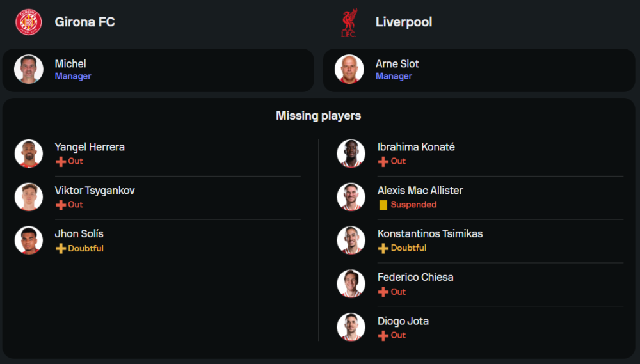This screenshot has width=640, height=364.
Task: Click the Missing players heading
Action: (x=318, y=116)
